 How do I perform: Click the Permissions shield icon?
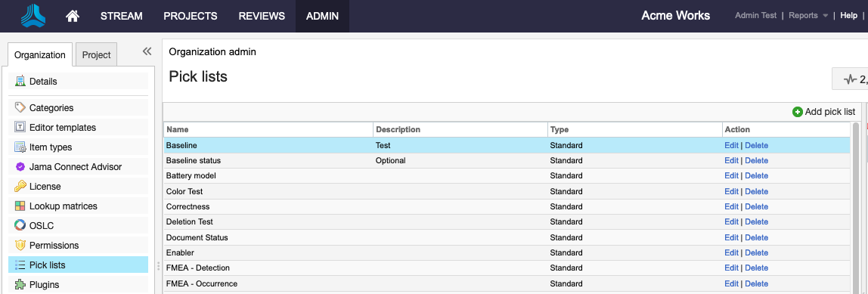coord(20,246)
